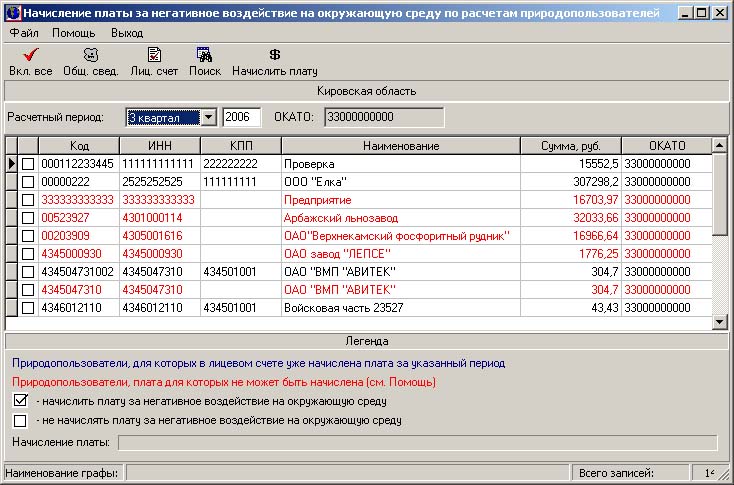
Task: Click the year field showing 2006
Action: point(241,117)
